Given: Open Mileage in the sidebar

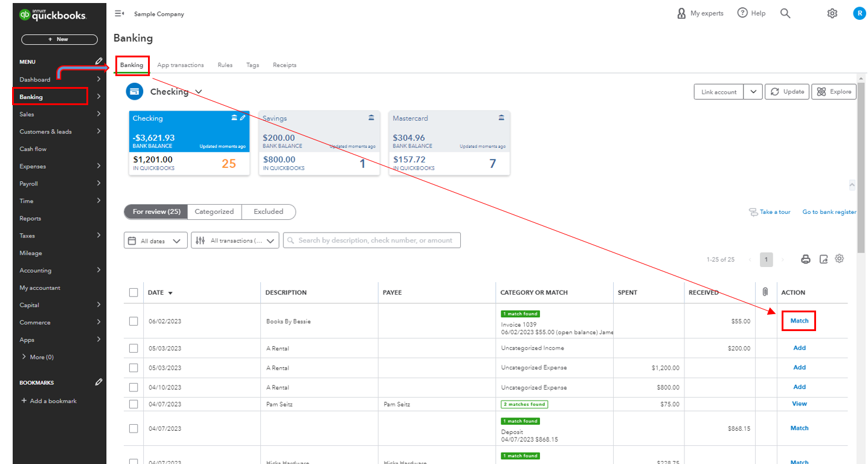Looking at the screenshot, I should point(31,253).
